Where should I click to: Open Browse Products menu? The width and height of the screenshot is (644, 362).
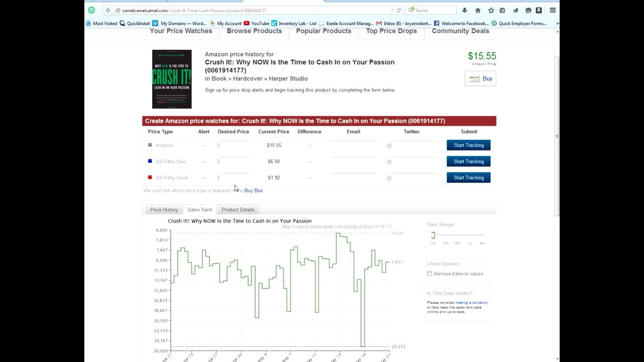tap(254, 31)
